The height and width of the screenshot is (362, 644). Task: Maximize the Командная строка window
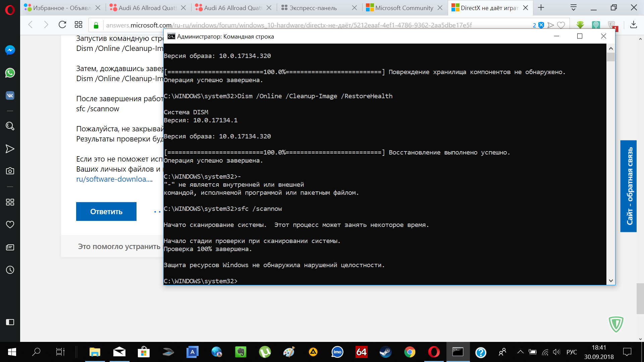coord(580,36)
